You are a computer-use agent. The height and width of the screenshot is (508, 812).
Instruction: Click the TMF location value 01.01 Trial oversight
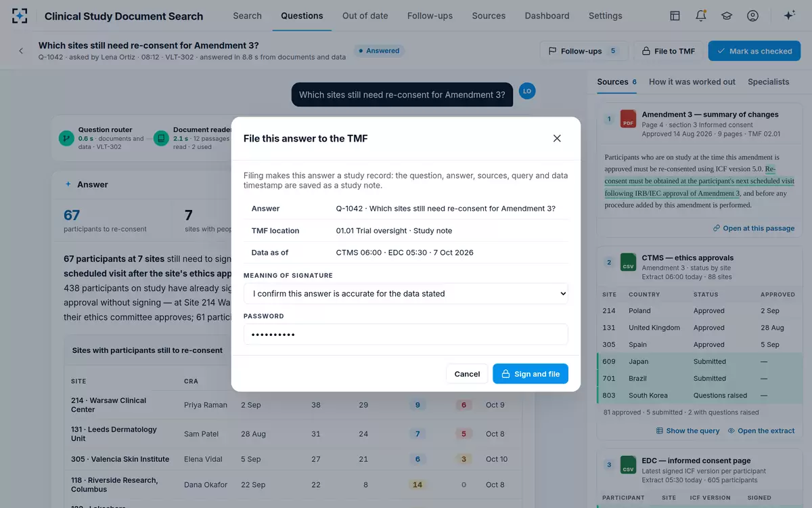(394, 231)
